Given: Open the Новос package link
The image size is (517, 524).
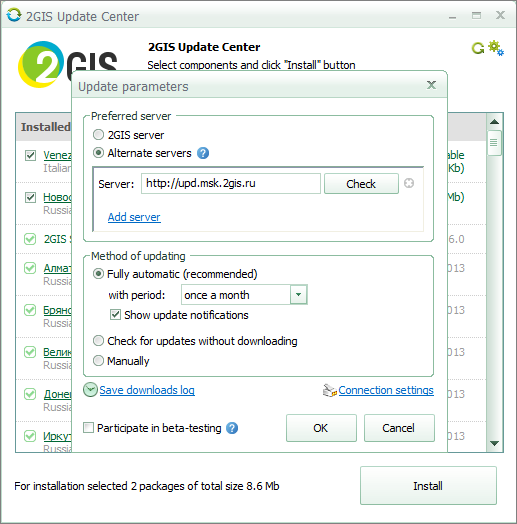Looking at the screenshot, I should pyautogui.click(x=57, y=197).
